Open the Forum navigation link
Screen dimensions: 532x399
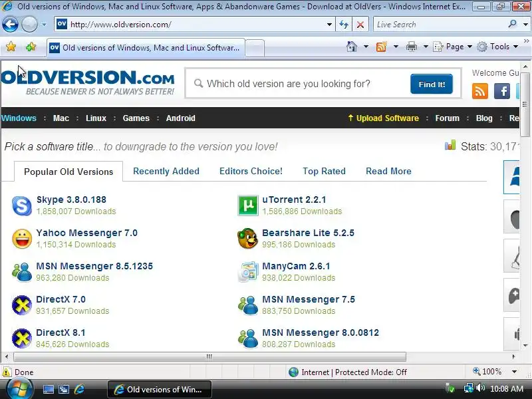[447, 118]
